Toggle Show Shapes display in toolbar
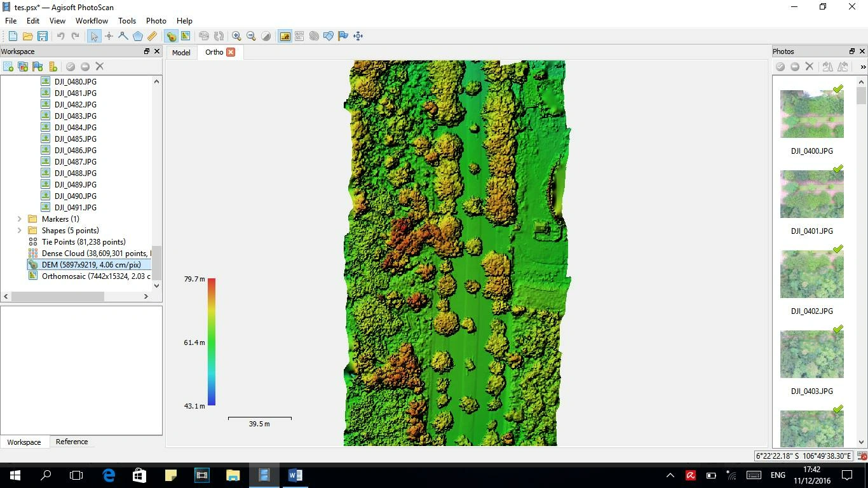 329,36
